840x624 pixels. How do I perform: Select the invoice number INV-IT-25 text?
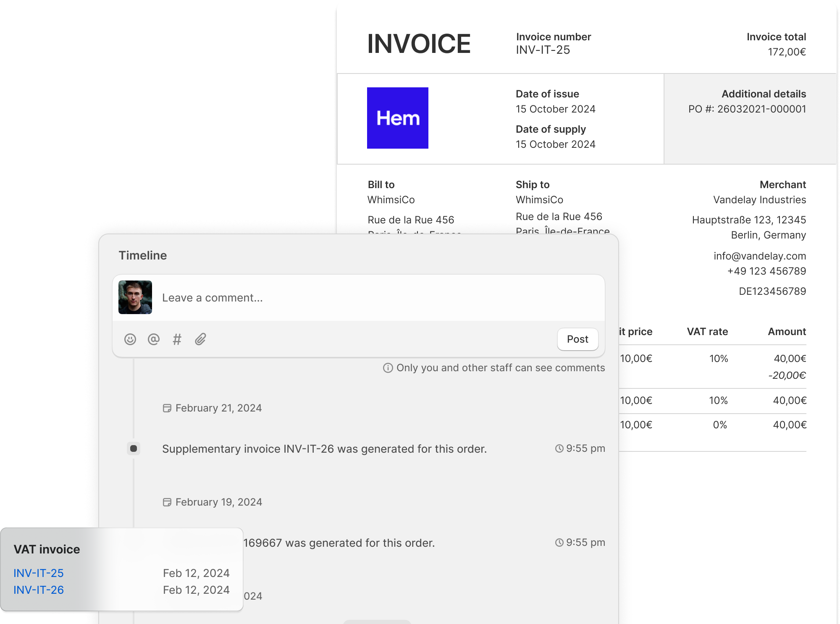[543, 50]
